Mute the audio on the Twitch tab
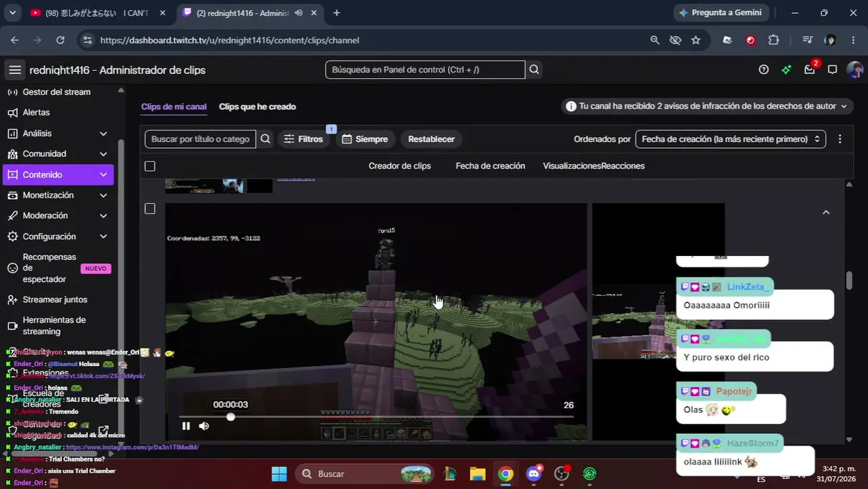Screen dimensions: 868x489 coord(299,13)
